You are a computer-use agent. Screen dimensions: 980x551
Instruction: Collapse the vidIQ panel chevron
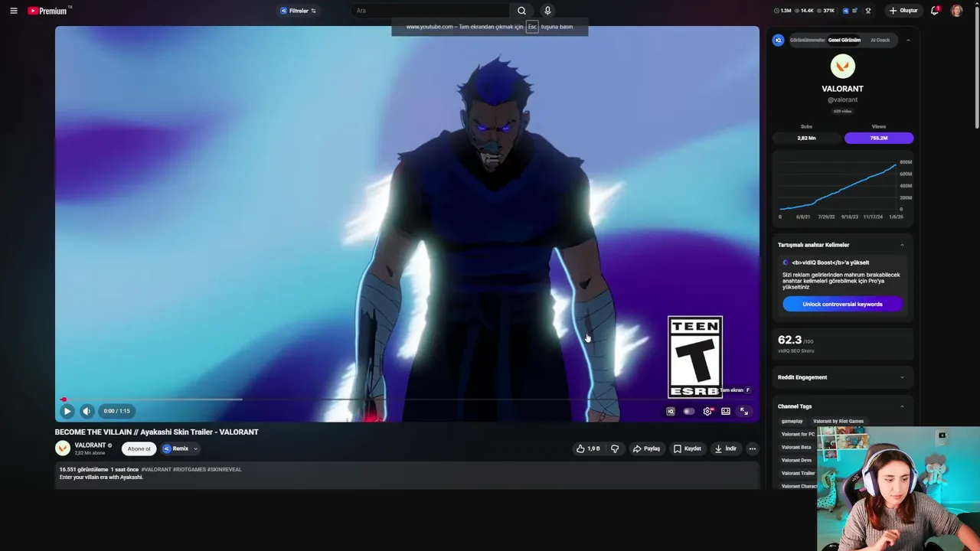(x=908, y=40)
